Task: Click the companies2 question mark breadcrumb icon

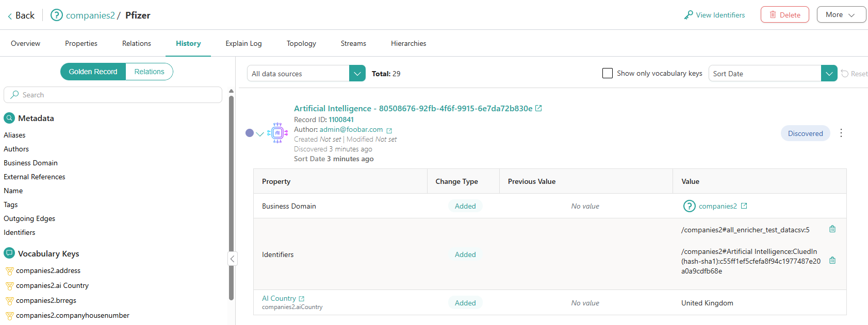Action: coord(57,15)
